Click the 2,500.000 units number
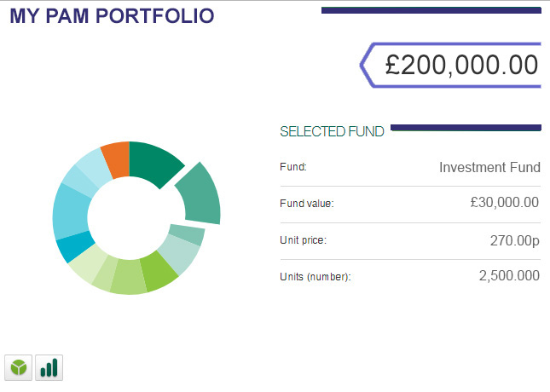The height and width of the screenshot is (392, 550). 509,275
